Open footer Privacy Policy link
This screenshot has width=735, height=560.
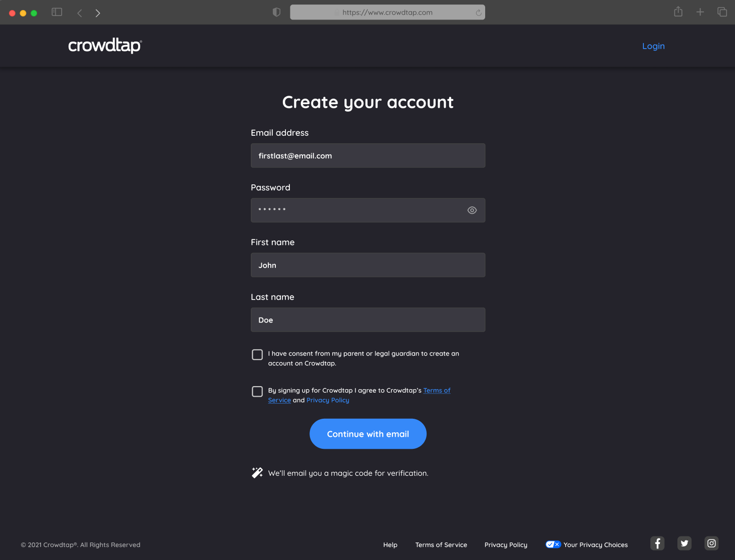[x=506, y=545]
